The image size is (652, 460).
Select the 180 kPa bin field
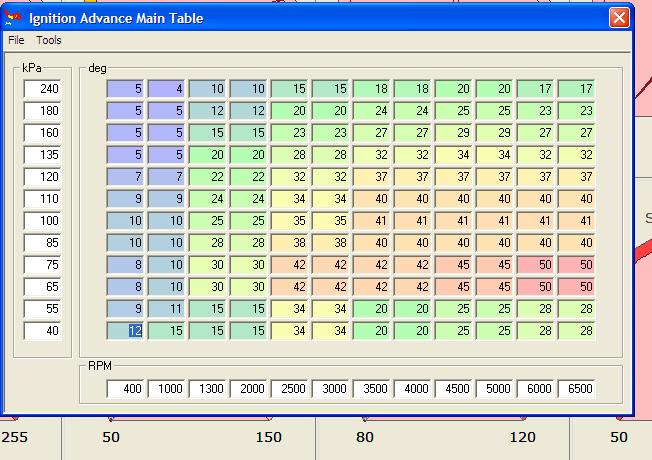click(42, 111)
